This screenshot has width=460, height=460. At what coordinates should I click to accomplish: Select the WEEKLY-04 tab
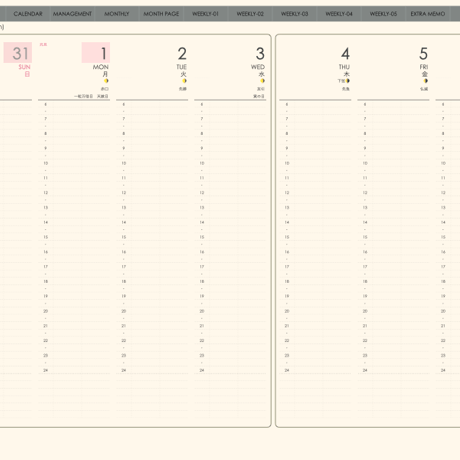pyautogui.click(x=339, y=14)
